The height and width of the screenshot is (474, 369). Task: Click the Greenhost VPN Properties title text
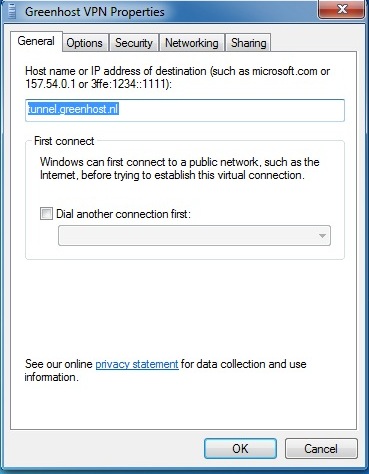(x=95, y=12)
